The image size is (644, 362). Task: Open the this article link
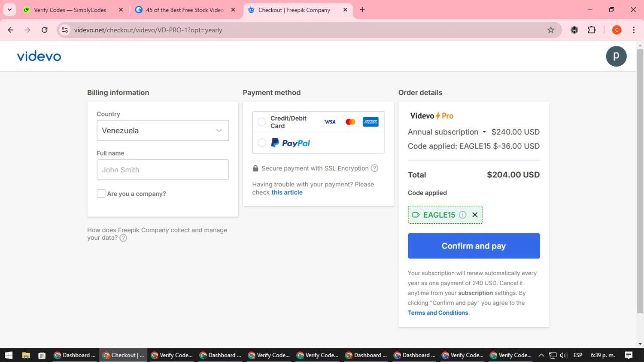click(x=287, y=192)
